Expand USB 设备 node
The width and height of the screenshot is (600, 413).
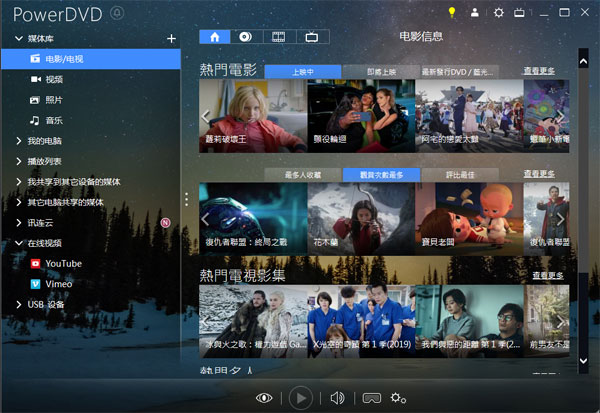[18, 304]
